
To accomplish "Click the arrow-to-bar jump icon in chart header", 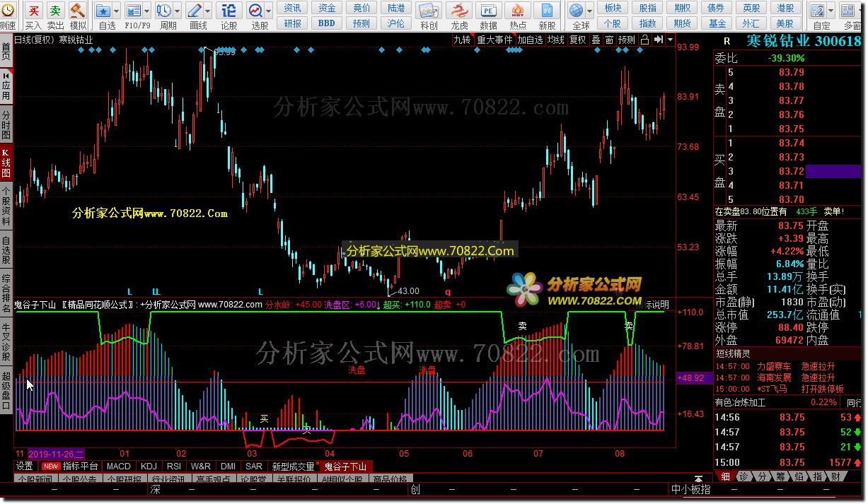I will pyautogui.click(x=658, y=40).
